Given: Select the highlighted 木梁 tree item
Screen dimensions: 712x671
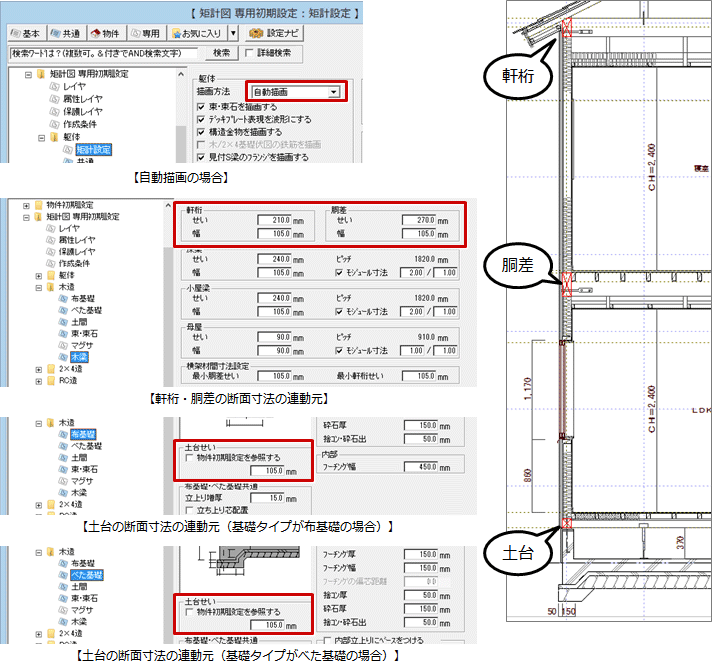Looking at the screenshot, I should (x=79, y=357).
